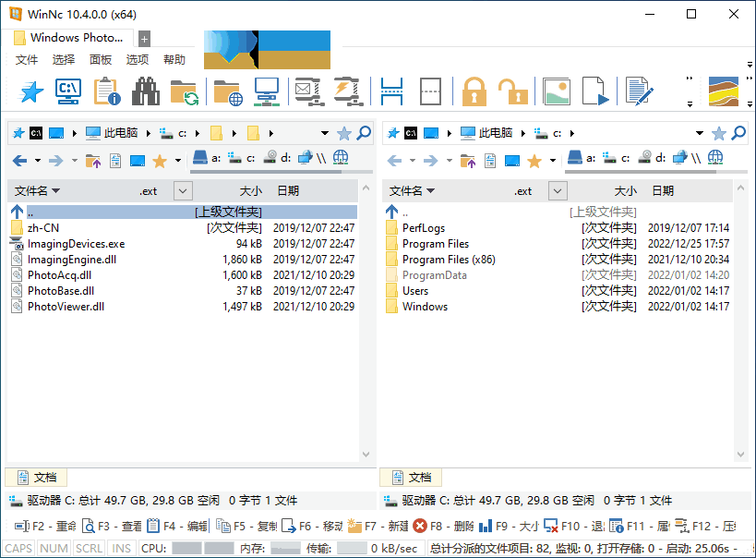The height and width of the screenshot is (558, 756).
Task: Open the favorites star in main toolbar
Action: pyautogui.click(x=30, y=91)
